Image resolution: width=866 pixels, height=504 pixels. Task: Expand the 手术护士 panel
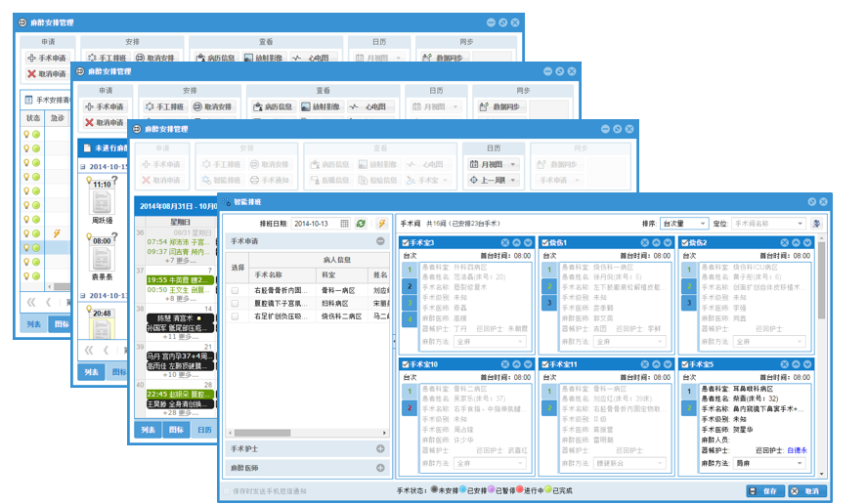(x=380, y=448)
